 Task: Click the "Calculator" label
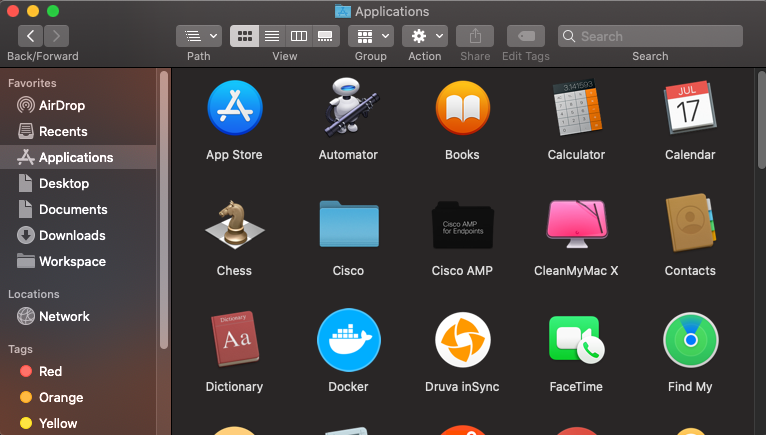pos(576,154)
